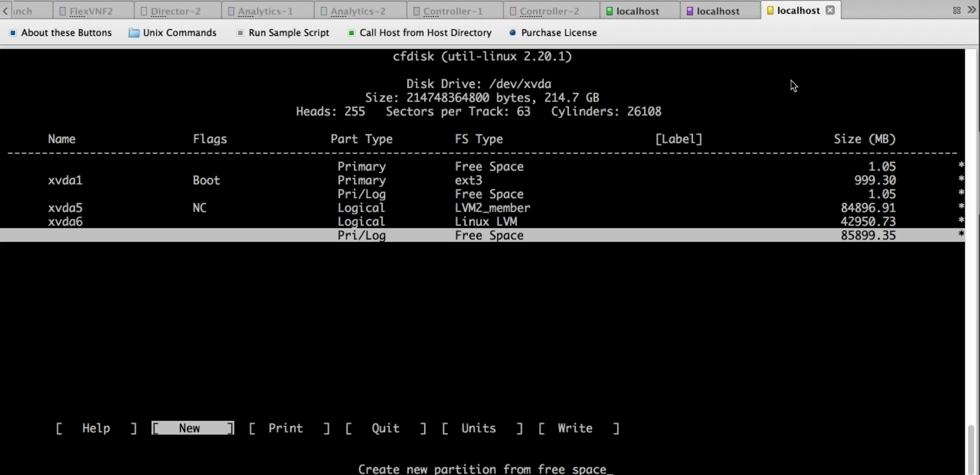Select the Write menu option

click(x=575, y=428)
